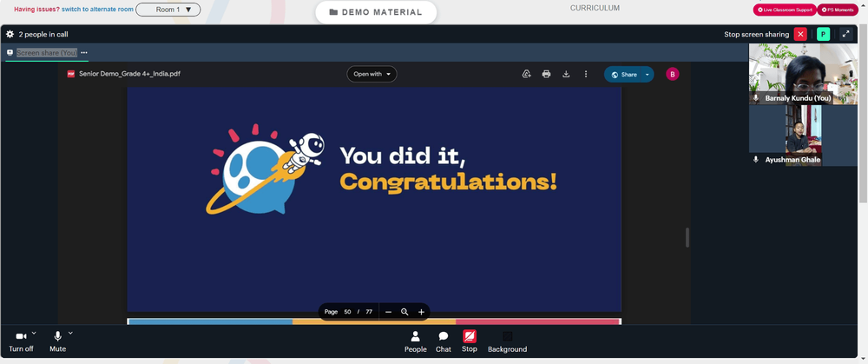Image resolution: width=868 pixels, height=364 pixels.
Task: Open the People panel
Action: tap(415, 341)
